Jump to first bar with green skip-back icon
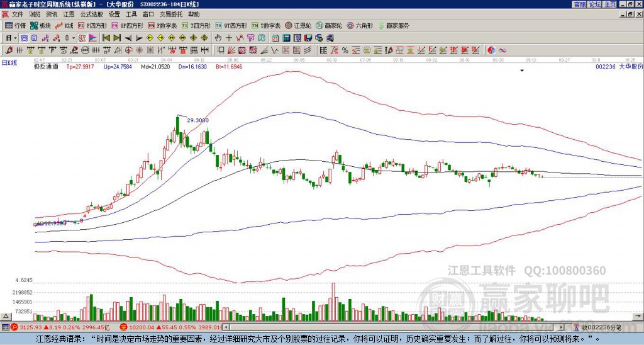The image size is (644, 345). 106,38
